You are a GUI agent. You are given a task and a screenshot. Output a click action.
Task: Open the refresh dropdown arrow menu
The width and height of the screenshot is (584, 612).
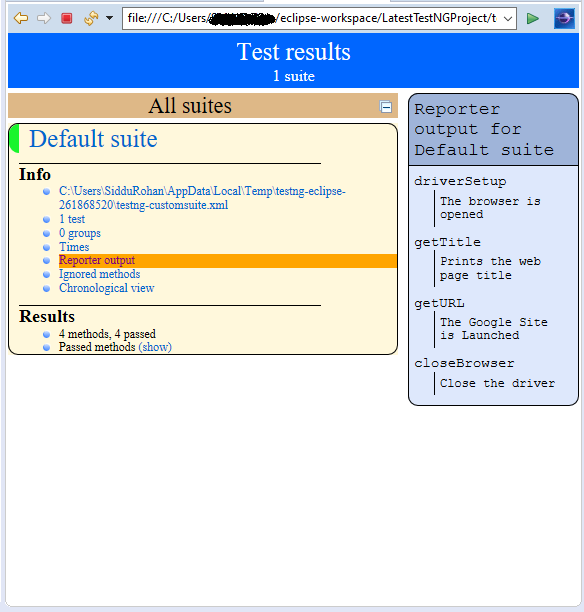109,18
